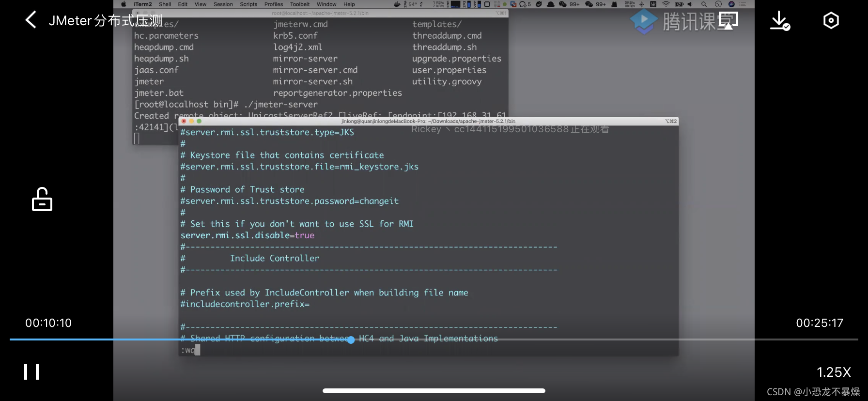868x401 pixels.
Task: Click the blue progress bar handle
Action: pyautogui.click(x=351, y=339)
